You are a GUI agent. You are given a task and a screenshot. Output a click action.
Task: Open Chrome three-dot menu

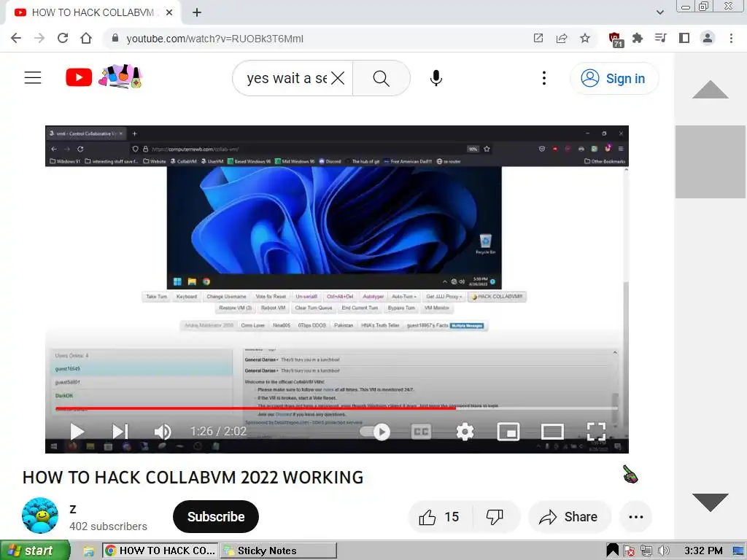(x=731, y=38)
